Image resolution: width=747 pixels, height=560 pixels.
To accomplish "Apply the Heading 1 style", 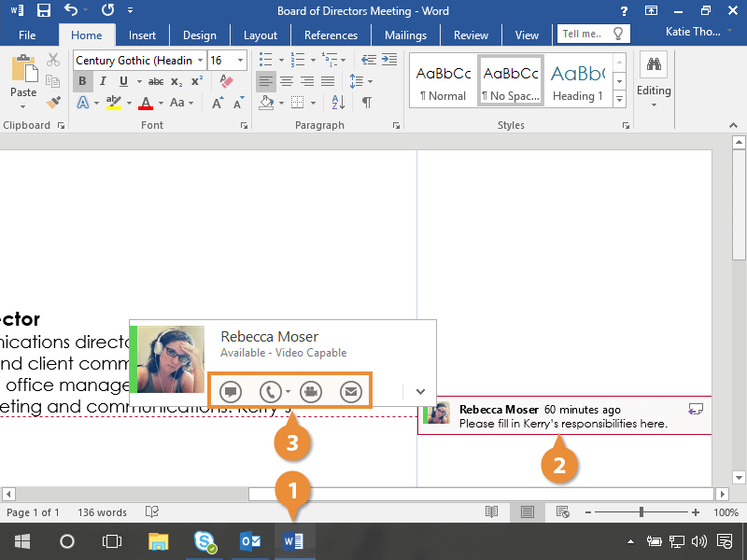I will 576,81.
